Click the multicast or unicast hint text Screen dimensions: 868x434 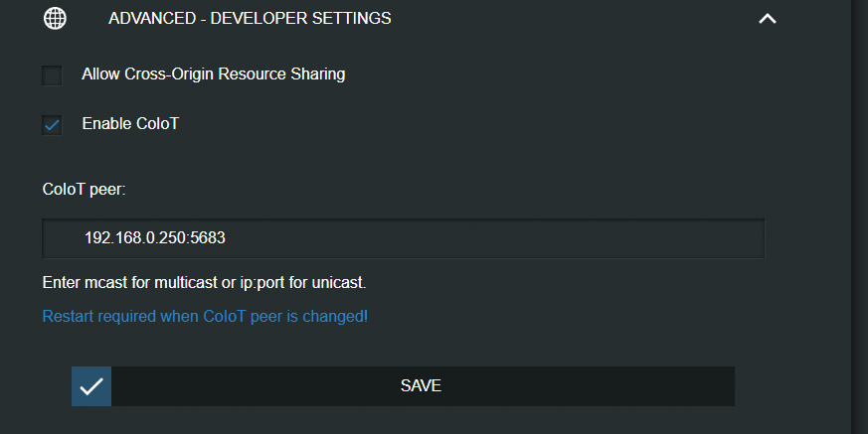(x=205, y=282)
